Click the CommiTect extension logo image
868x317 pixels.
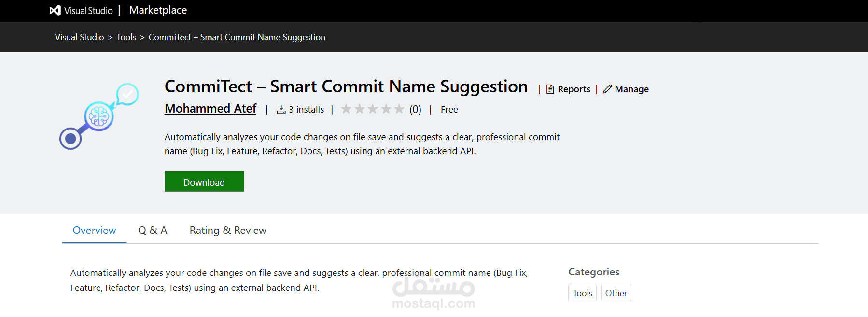coord(99,116)
